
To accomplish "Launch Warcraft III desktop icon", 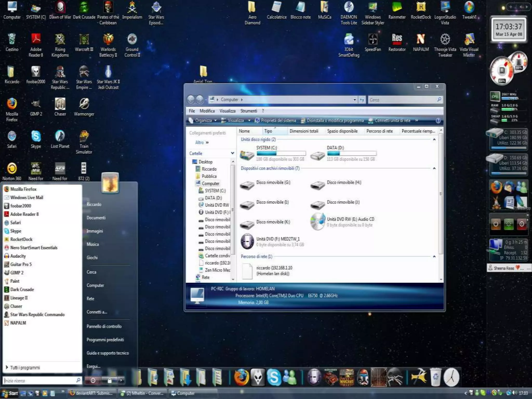I will 84,40.
